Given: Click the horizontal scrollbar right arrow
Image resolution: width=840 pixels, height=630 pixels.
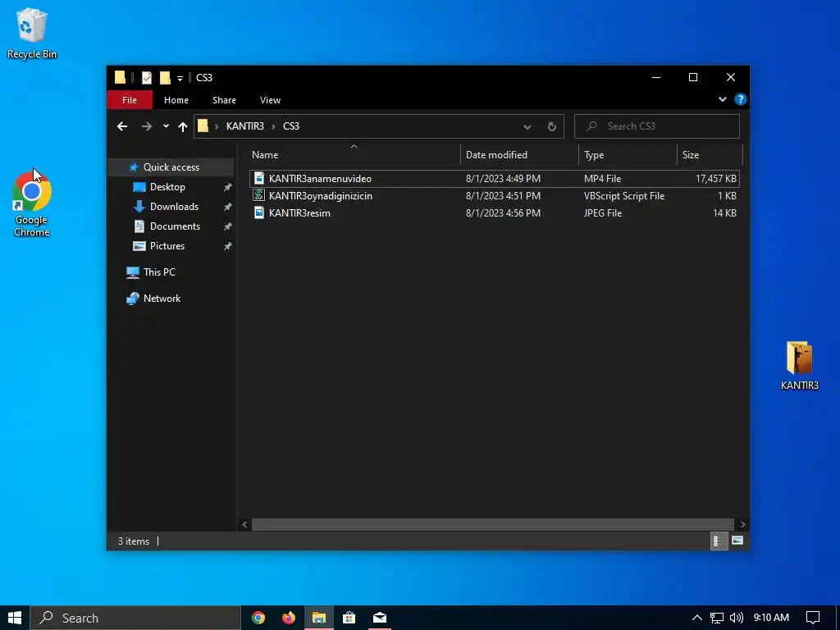Looking at the screenshot, I should point(742,524).
